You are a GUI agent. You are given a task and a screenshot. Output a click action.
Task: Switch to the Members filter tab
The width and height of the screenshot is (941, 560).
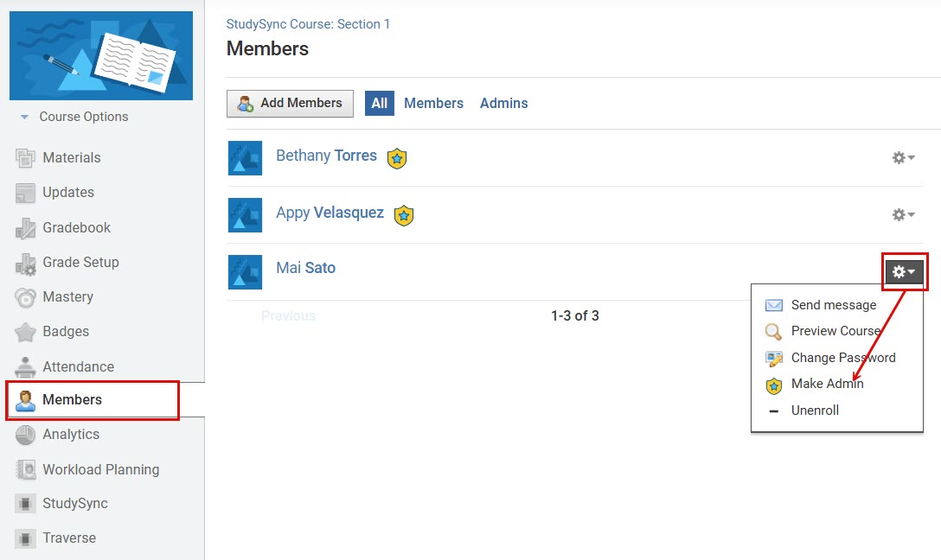pyautogui.click(x=433, y=103)
